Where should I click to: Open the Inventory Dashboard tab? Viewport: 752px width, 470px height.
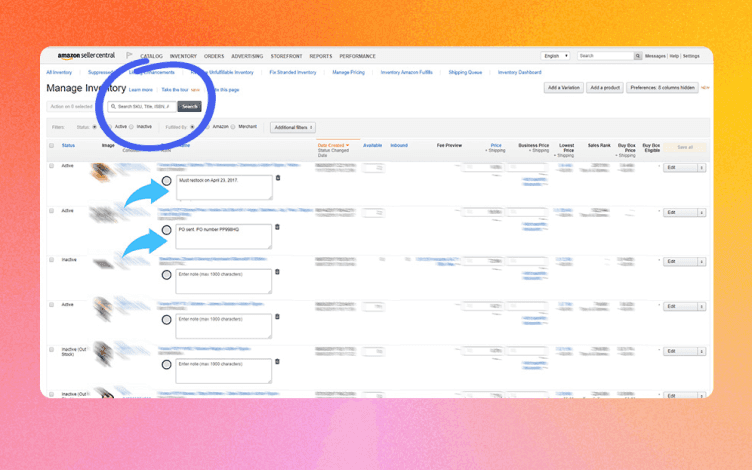(519, 72)
